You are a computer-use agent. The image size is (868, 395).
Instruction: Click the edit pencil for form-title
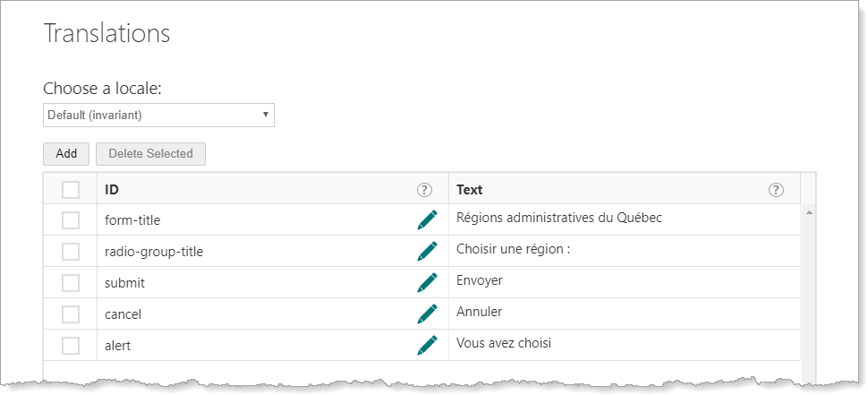pyautogui.click(x=427, y=219)
